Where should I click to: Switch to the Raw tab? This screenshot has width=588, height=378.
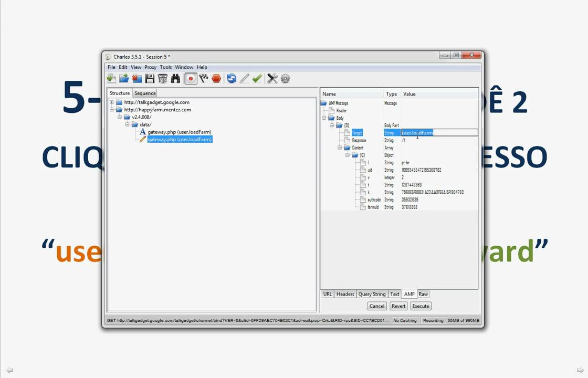click(x=423, y=294)
